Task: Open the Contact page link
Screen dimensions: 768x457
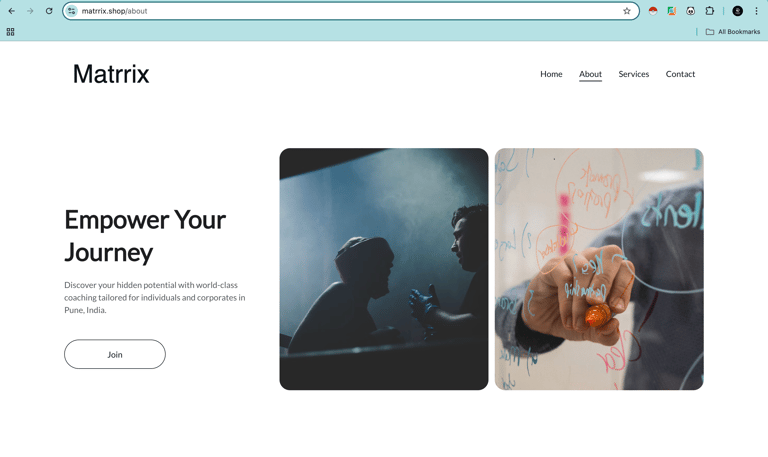Action: pos(680,74)
